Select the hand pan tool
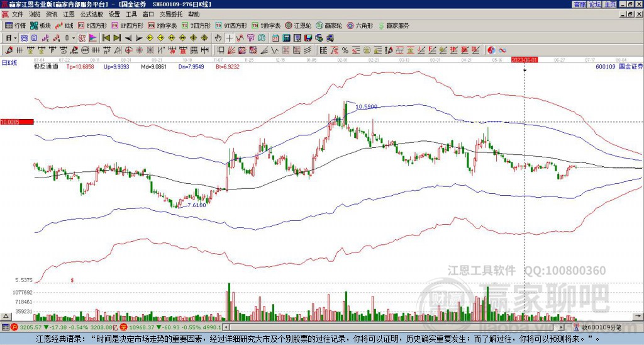 [x=218, y=38]
